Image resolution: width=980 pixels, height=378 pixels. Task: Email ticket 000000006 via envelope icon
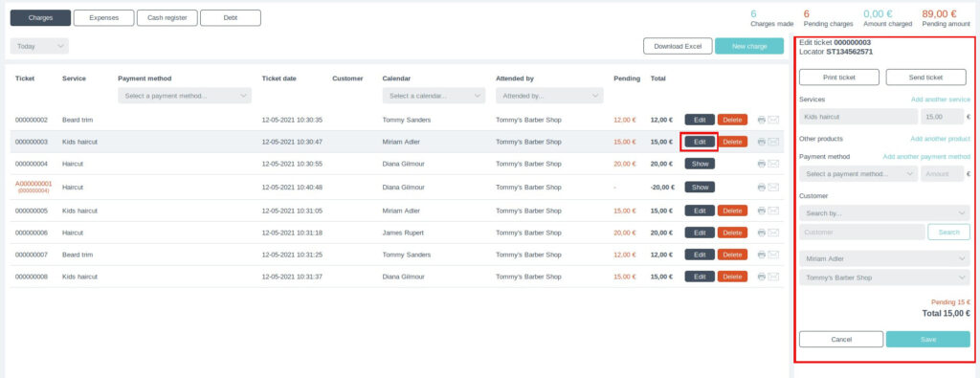point(773,233)
